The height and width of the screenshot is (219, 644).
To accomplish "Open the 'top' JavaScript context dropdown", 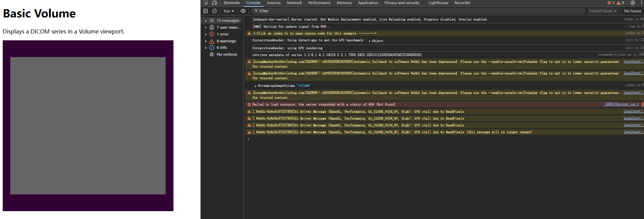I will click(x=229, y=11).
